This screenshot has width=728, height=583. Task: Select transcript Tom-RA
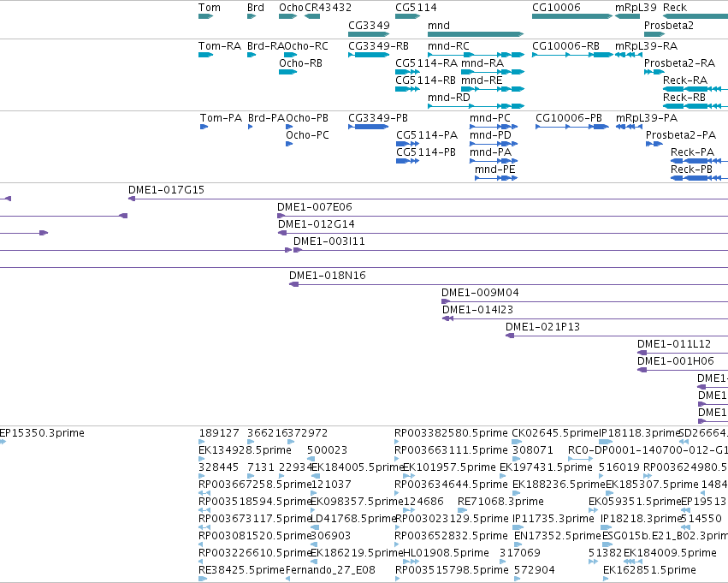click(x=205, y=55)
